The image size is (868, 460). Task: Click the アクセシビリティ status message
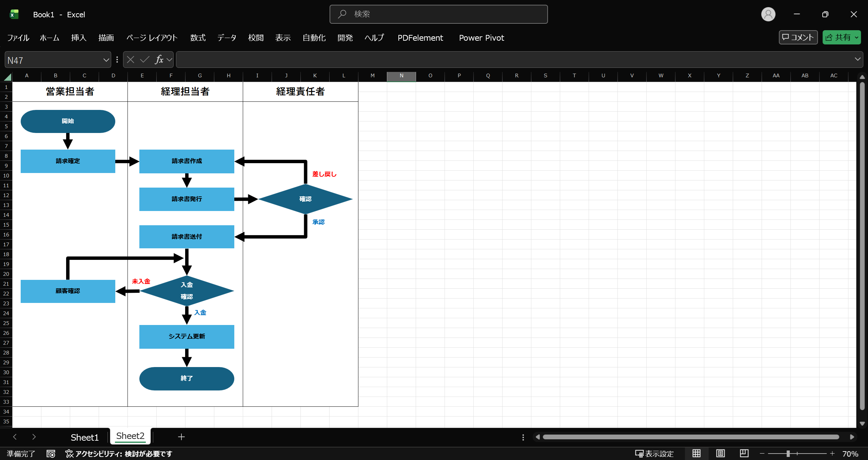pyautogui.click(x=119, y=454)
